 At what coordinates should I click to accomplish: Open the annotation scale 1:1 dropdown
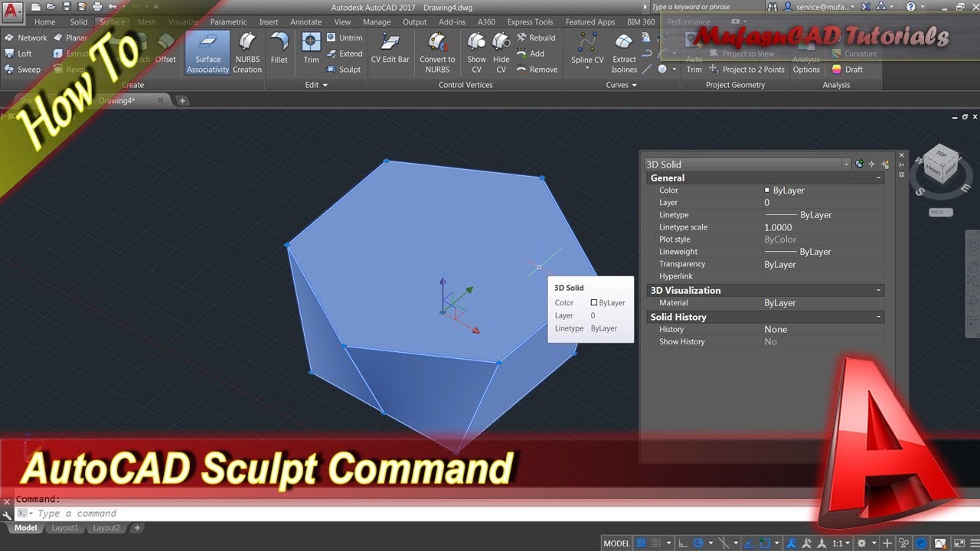[x=841, y=543]
